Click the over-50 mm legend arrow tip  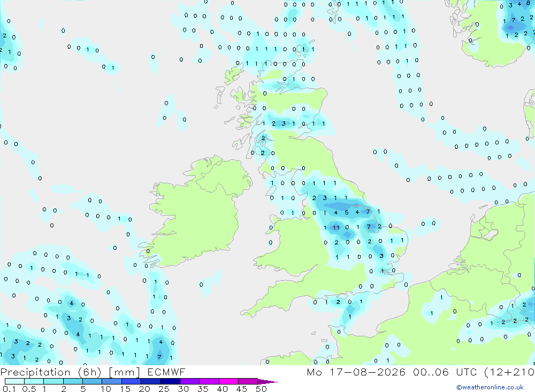coord(267,382)
